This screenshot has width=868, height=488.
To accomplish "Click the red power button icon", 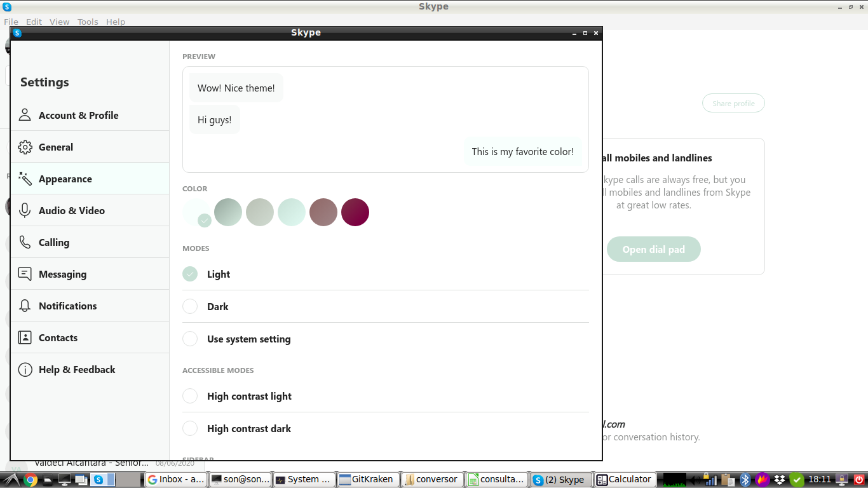I will pos(859,480).
